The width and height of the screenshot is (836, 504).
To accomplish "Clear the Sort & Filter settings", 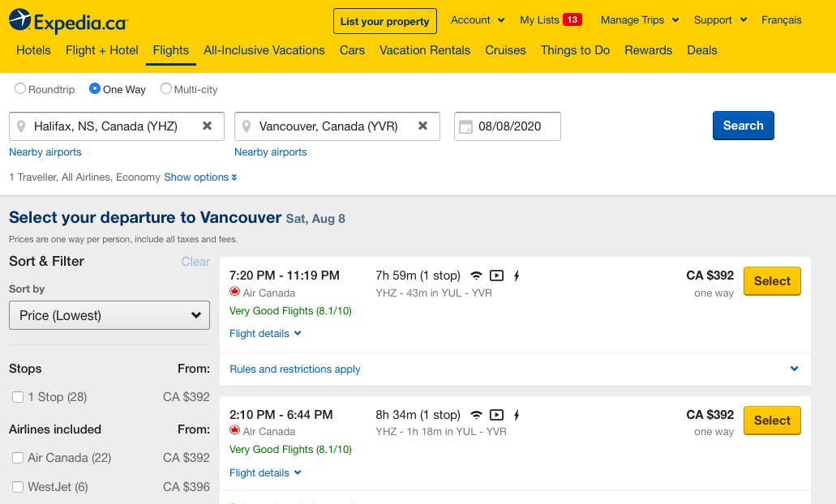I will pyautogui.click(x=195, y=262).
